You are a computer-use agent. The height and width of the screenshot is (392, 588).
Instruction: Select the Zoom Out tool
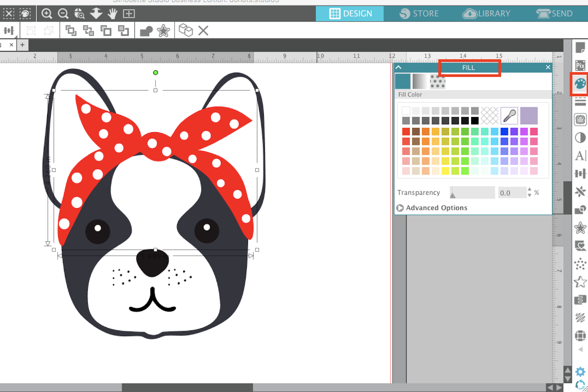(x=63, y=14)
